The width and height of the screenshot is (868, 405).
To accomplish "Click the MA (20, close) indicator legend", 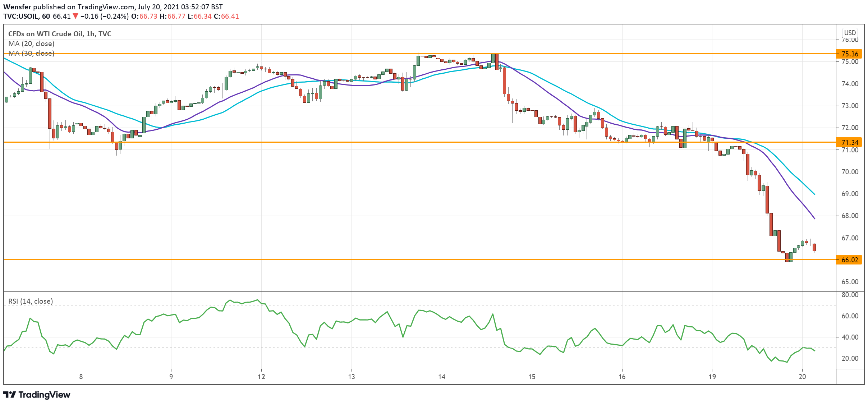I will pyautogui.click(x=31, y=43).
